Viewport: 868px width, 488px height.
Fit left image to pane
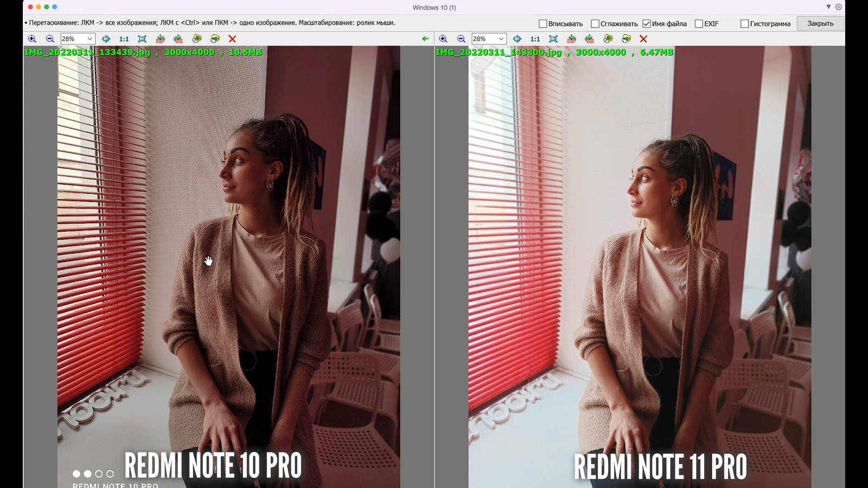pyautogui.click(x=106, y=39)
